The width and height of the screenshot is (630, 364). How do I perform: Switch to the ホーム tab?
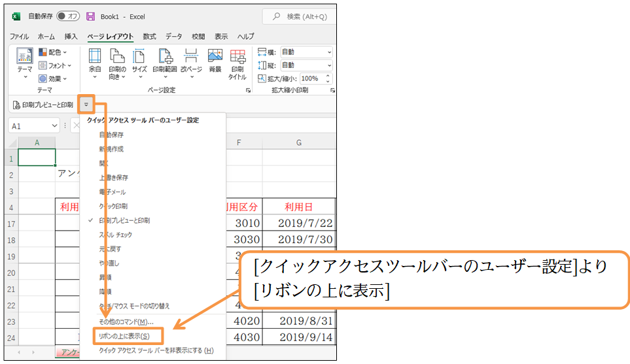tap(46, 37)
